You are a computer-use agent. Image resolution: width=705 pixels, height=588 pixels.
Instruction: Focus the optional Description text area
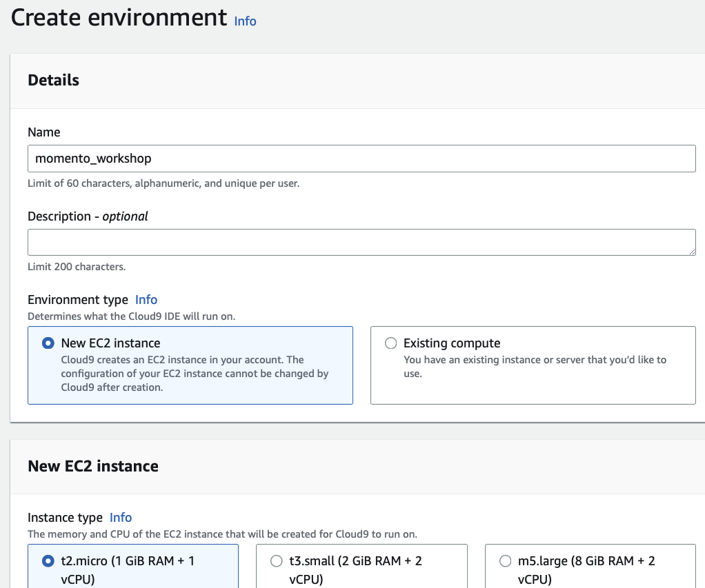point(361,243)
